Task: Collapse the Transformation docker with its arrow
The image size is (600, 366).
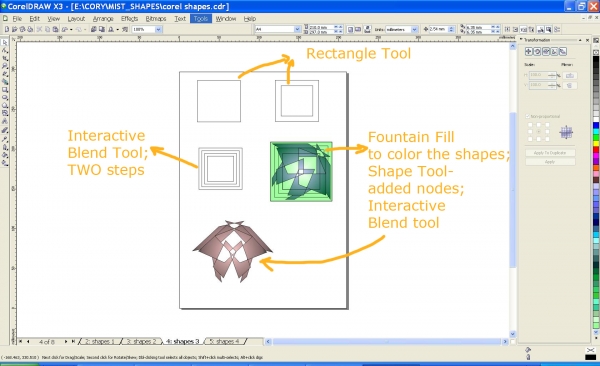Action: click(x=580, y=40)
